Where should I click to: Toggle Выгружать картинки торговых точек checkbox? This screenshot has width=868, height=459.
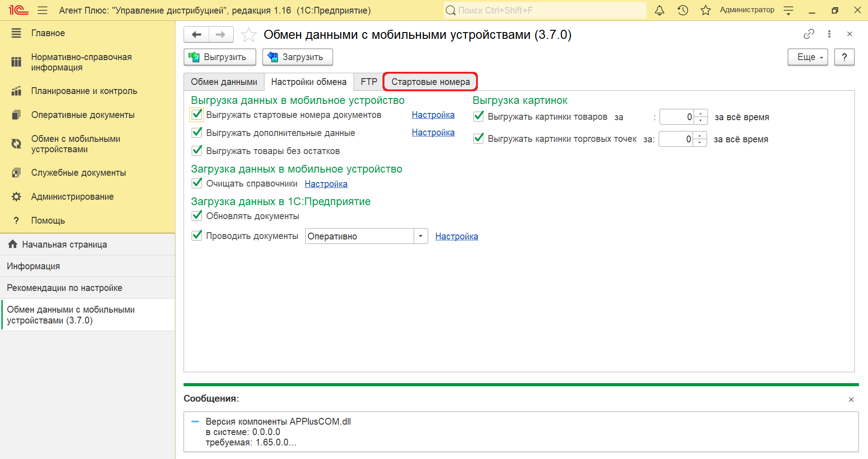click(x=478, y=138)
